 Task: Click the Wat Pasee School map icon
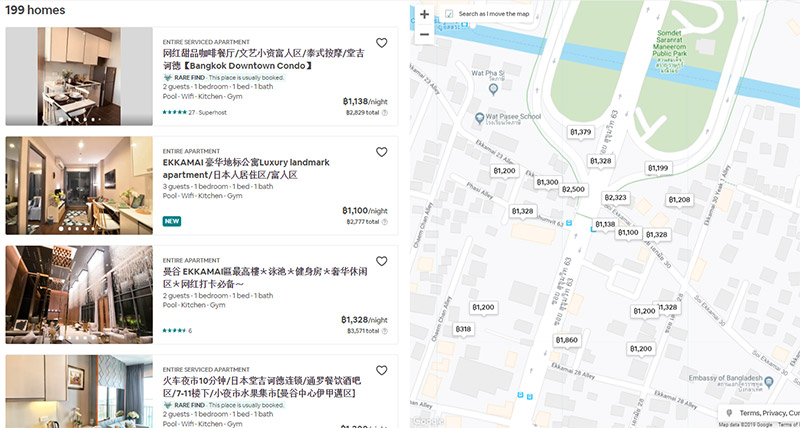[479, 118]
